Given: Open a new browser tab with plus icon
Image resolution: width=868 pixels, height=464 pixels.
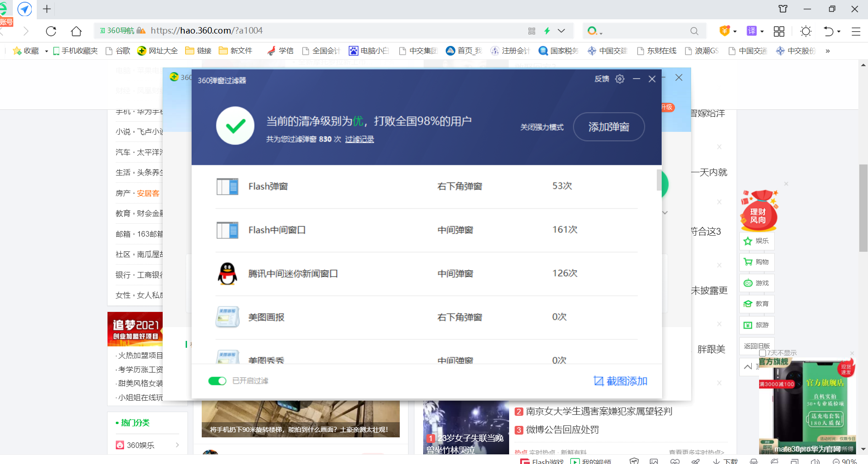Looking at the screenshot, I should pyautogui.click(x=47, y=9).
